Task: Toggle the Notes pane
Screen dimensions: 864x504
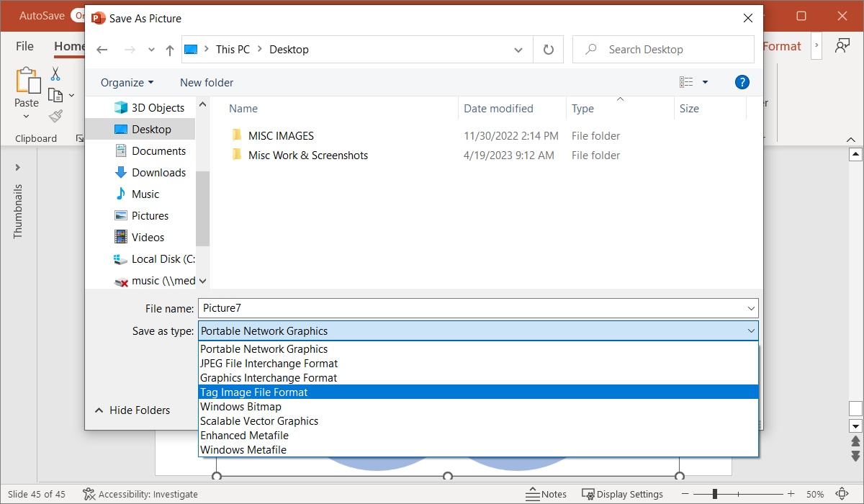Action: click(x=546, y=494)
